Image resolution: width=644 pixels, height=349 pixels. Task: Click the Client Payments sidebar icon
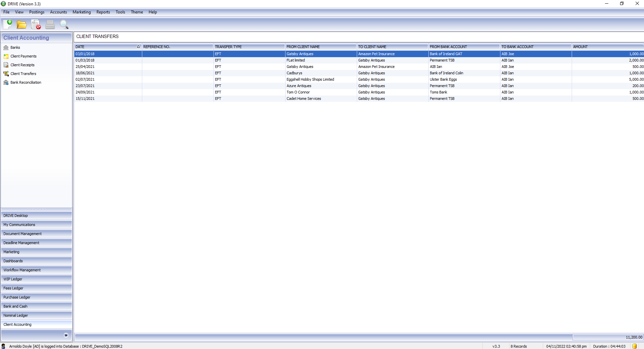tap(6, 56)
